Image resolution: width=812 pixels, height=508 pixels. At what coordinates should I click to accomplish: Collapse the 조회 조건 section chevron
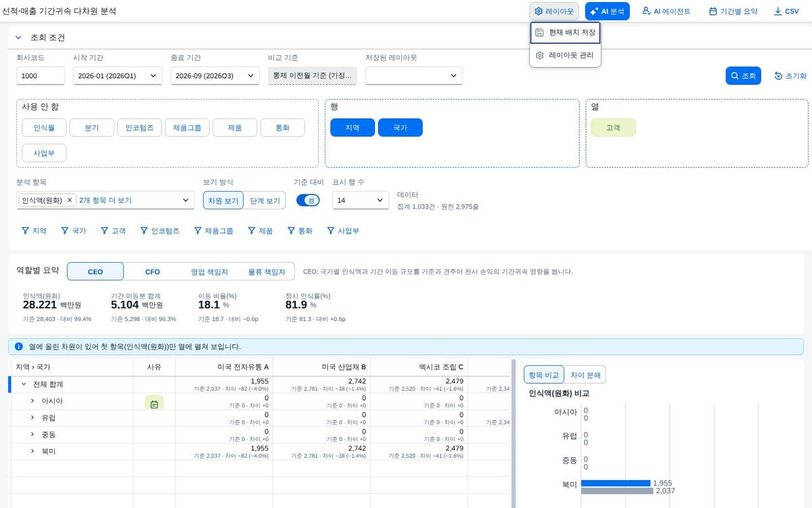pos(18,38)
